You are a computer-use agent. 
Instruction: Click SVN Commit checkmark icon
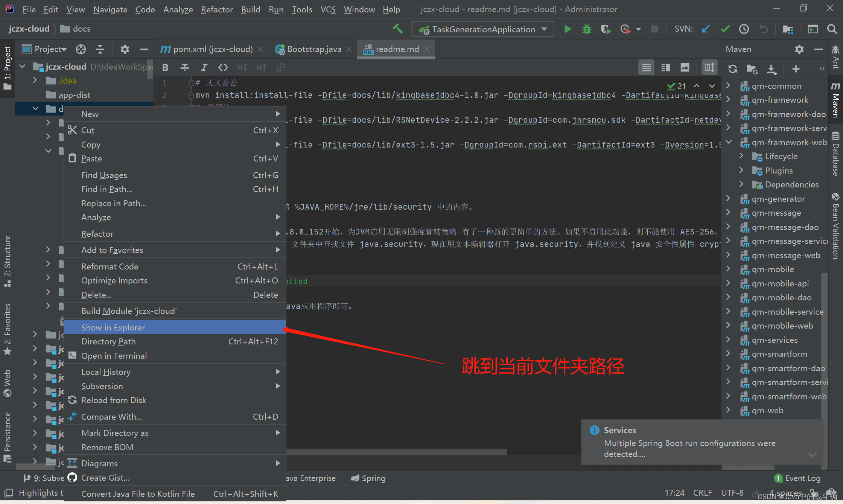click(x=725, y=29)
